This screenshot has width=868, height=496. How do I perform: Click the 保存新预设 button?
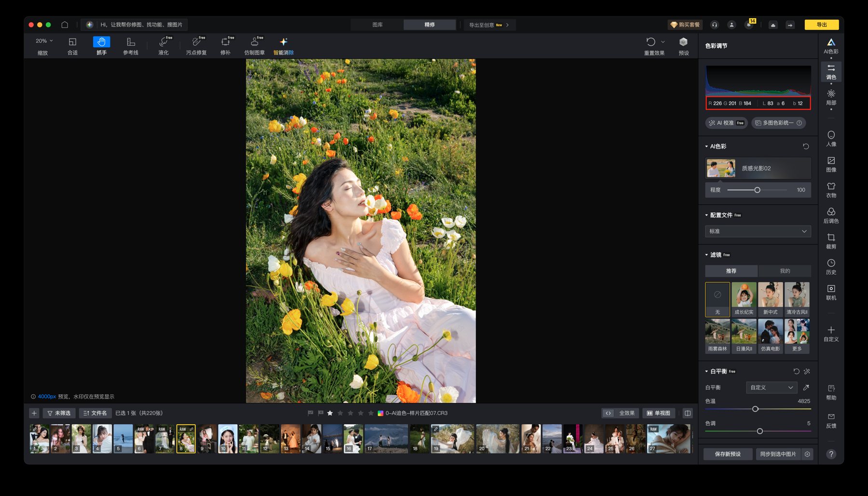pyautogui.click(x=727, y=454)
